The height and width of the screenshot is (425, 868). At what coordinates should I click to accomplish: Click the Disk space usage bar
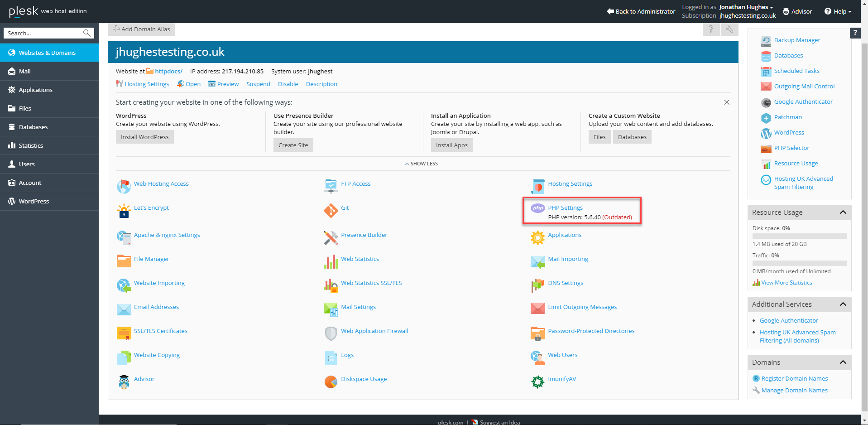point(800,236)
